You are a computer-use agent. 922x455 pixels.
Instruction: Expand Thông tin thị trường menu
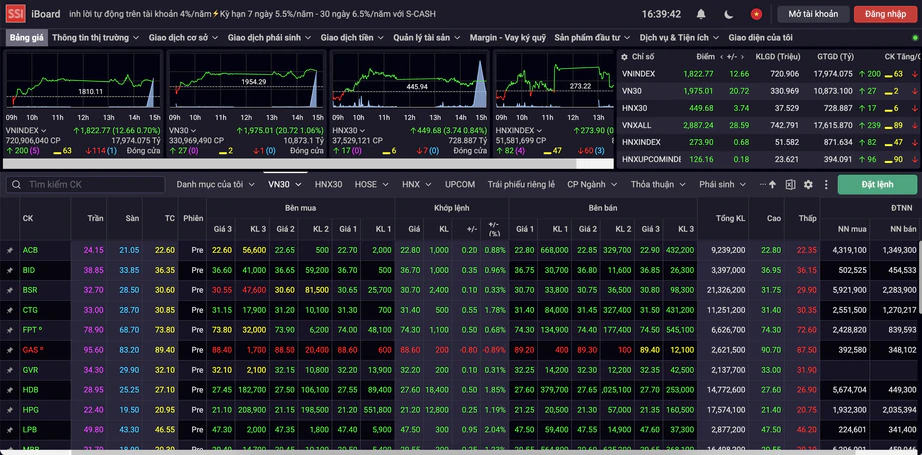click(x=95, y=38)
